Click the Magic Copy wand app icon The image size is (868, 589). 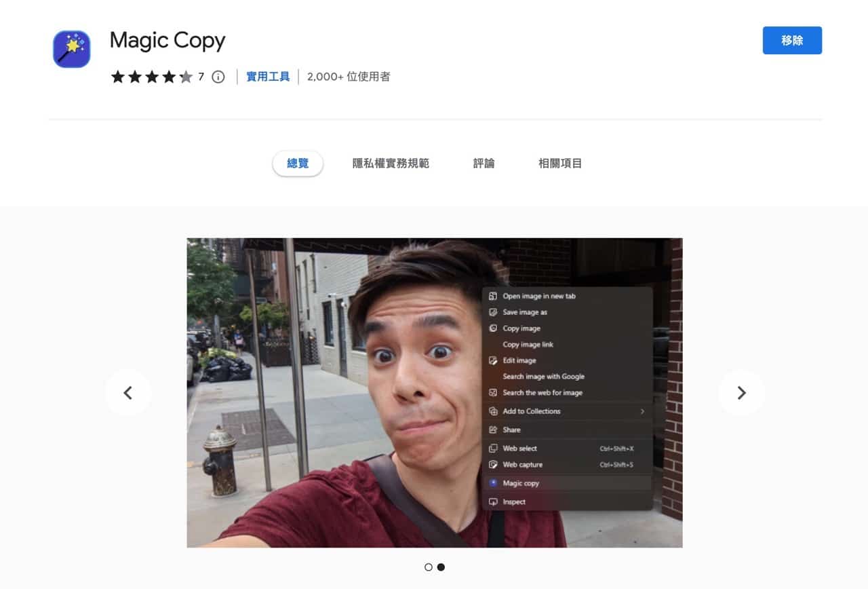coord(71,48)
